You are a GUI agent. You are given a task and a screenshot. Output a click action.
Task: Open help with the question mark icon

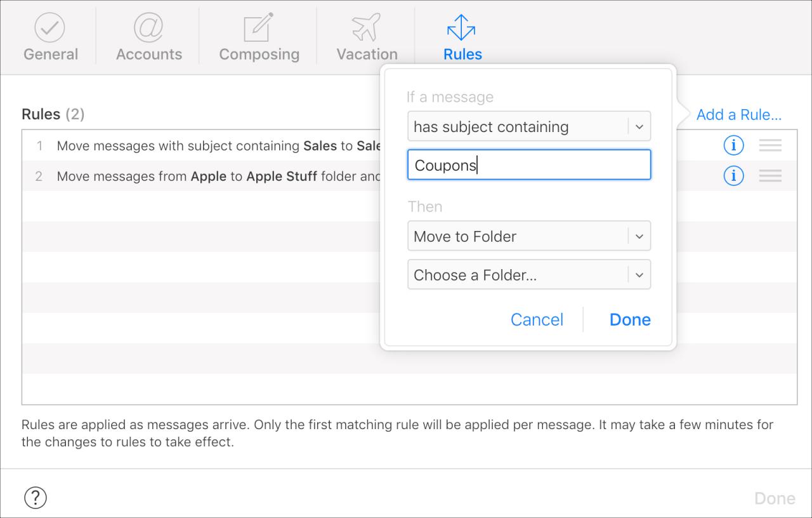(36, 497)
